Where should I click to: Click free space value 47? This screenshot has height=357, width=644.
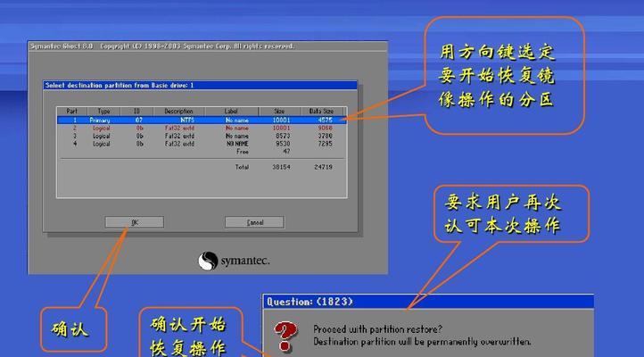pos(286,152)
